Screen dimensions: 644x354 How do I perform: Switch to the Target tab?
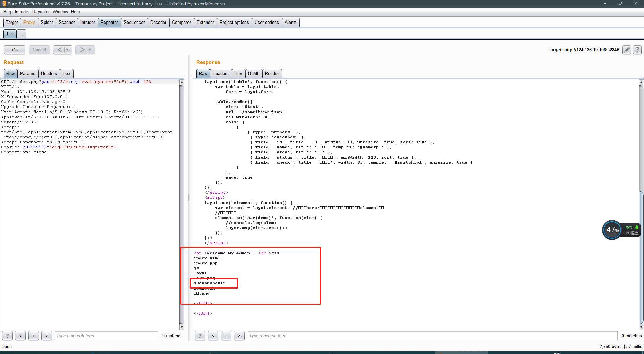[12, 22]
